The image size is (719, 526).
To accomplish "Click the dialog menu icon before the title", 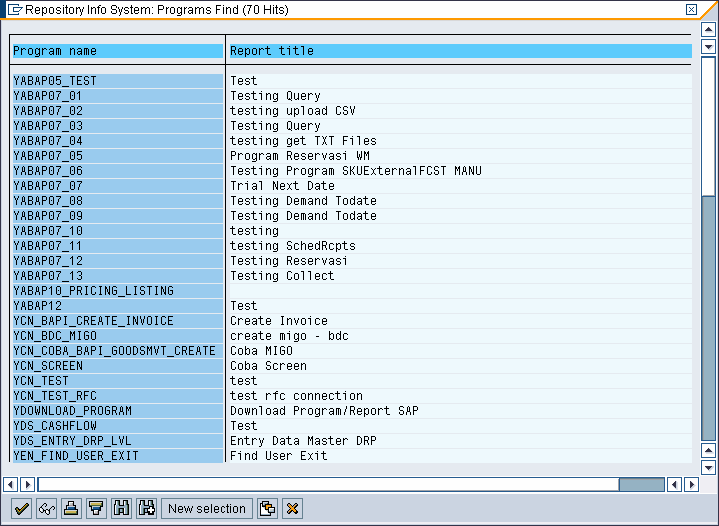I will (x=15, y=10).
